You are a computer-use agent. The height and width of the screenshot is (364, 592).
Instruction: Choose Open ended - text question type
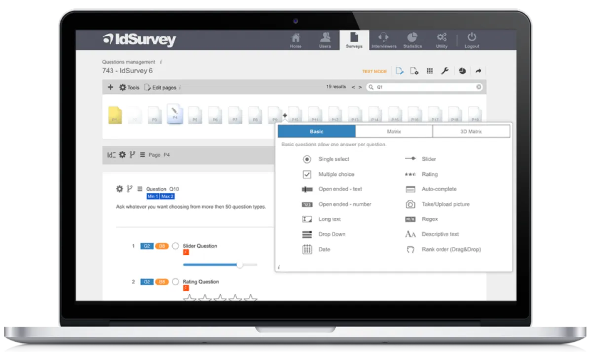pos(332,189)
